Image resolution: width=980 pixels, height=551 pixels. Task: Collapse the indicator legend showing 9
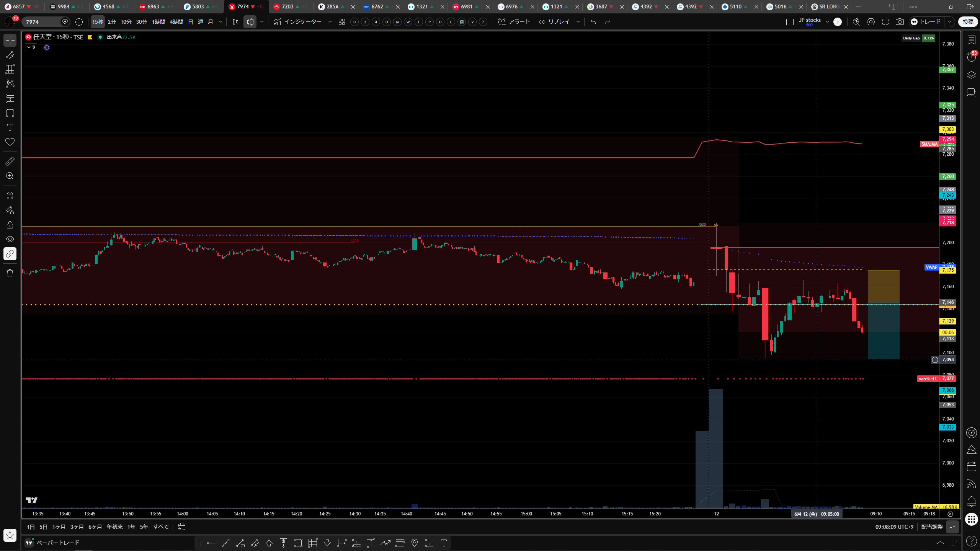pos(31,47)
